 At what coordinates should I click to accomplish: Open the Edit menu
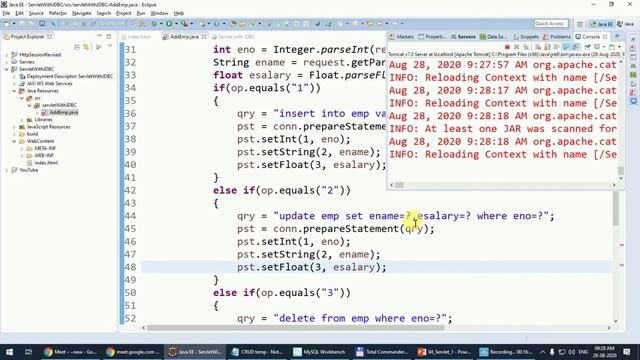[19, 13]
